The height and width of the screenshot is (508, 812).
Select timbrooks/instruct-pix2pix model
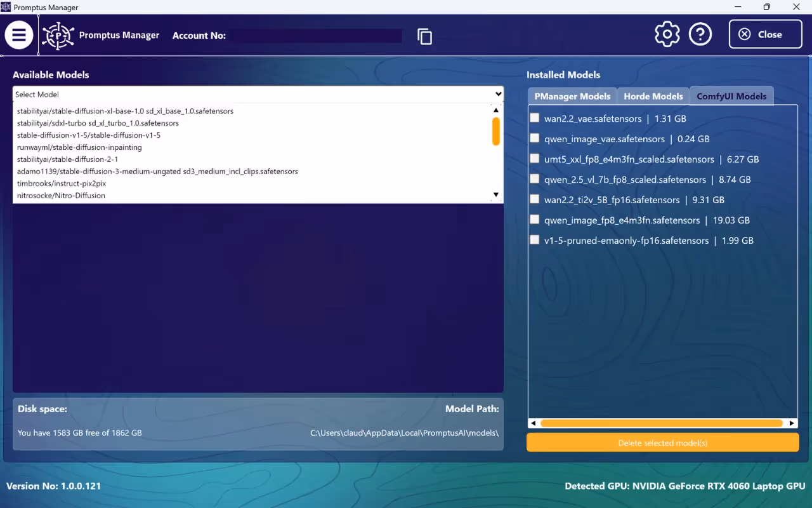coord(62,184)
